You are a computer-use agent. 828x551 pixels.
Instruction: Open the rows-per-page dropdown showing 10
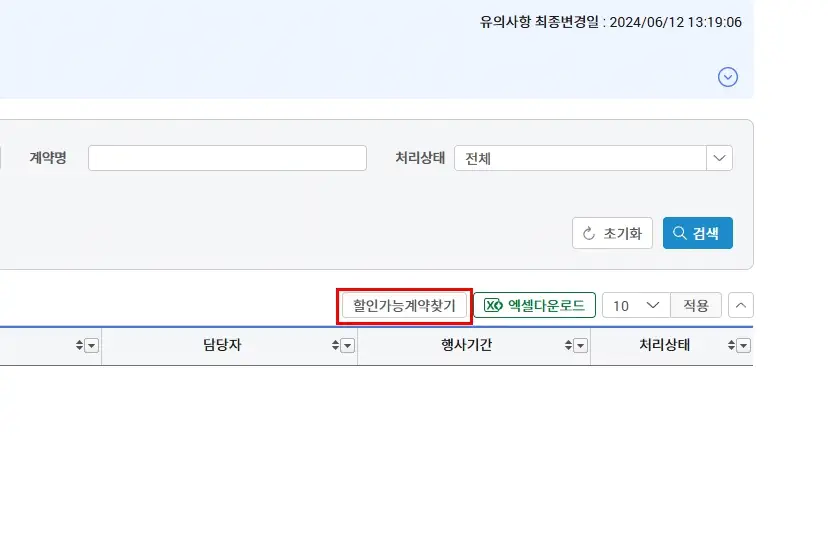pos(636,305)
